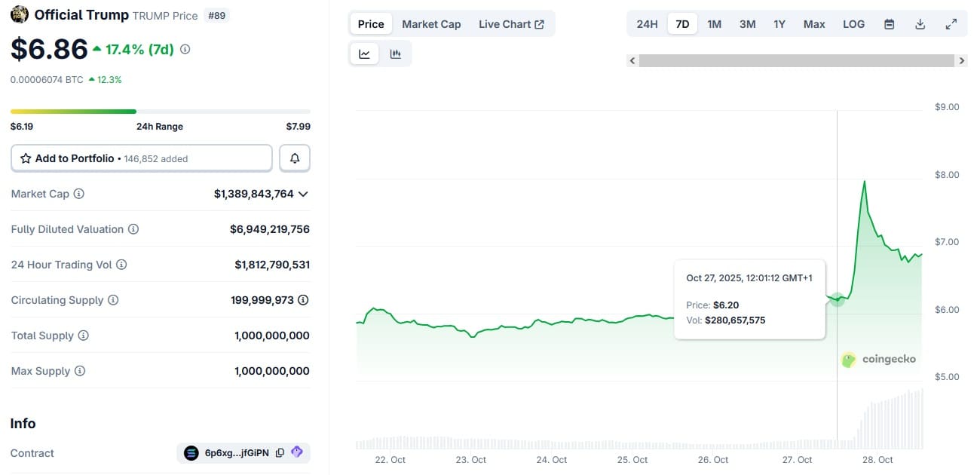This screenshot has height=475, width=980.
Task: Show info for Circulating Supply
Action: 113,300
